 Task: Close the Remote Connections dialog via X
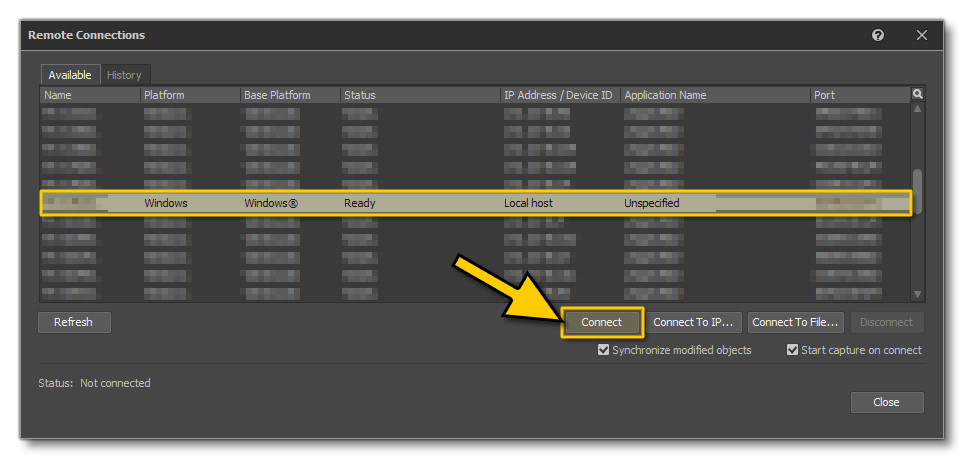[x=922, y=35]
